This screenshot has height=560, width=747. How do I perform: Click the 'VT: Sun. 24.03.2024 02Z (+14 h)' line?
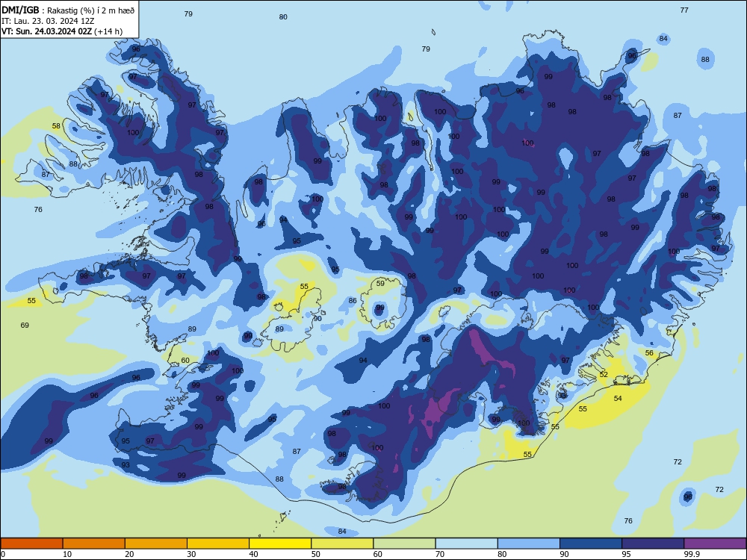62,31
